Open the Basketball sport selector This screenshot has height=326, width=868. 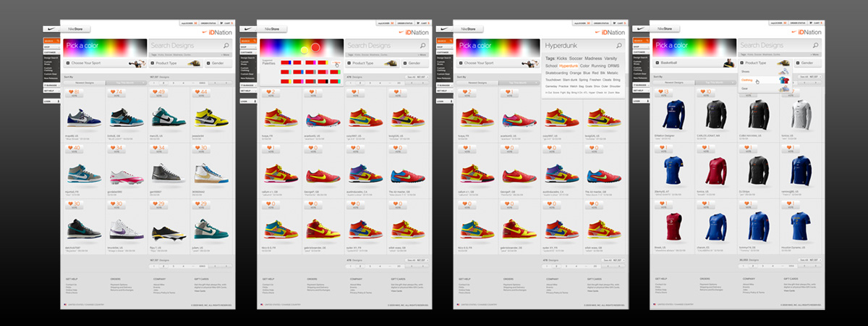[693, 63]
